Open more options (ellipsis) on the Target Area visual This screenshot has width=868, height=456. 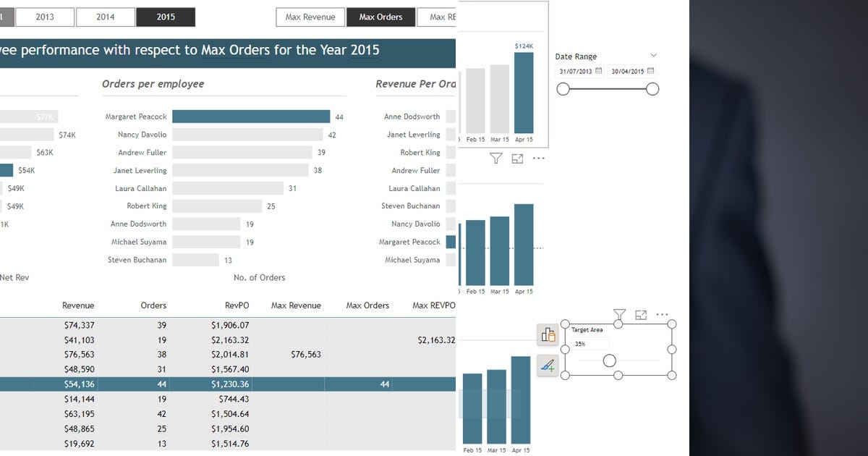pyautogui.click(x=663, y=314)
